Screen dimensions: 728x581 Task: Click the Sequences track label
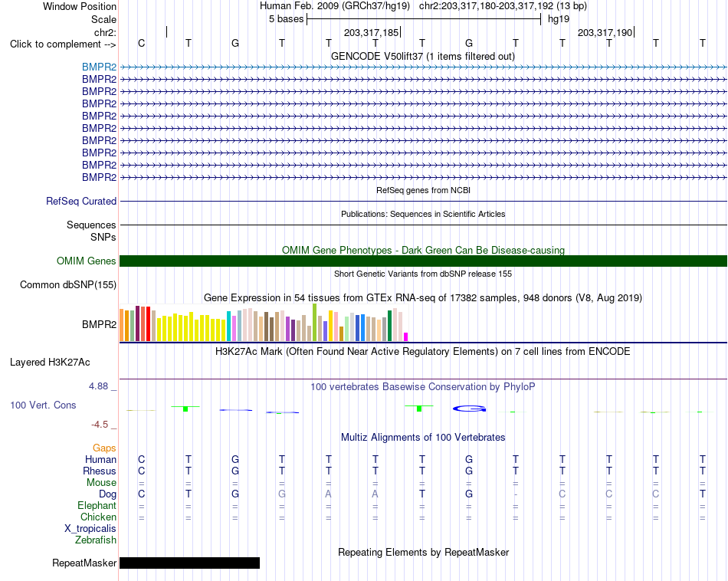[x=91, y=225]
